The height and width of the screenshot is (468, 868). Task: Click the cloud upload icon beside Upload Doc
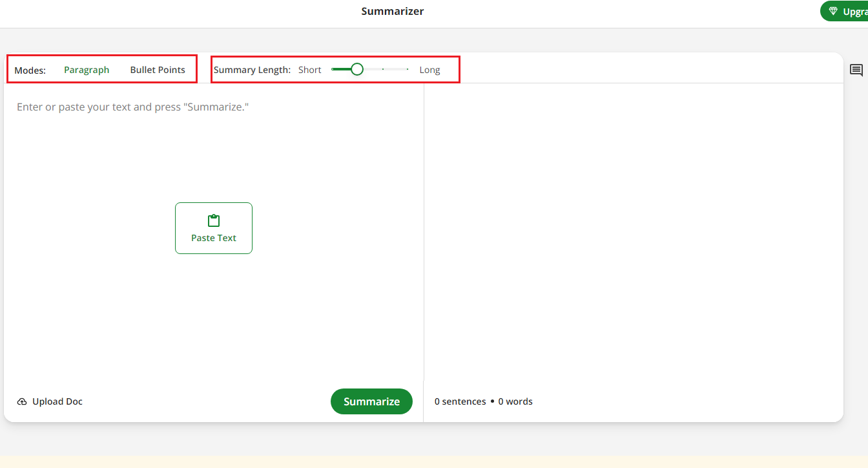[x=22, y=401]
